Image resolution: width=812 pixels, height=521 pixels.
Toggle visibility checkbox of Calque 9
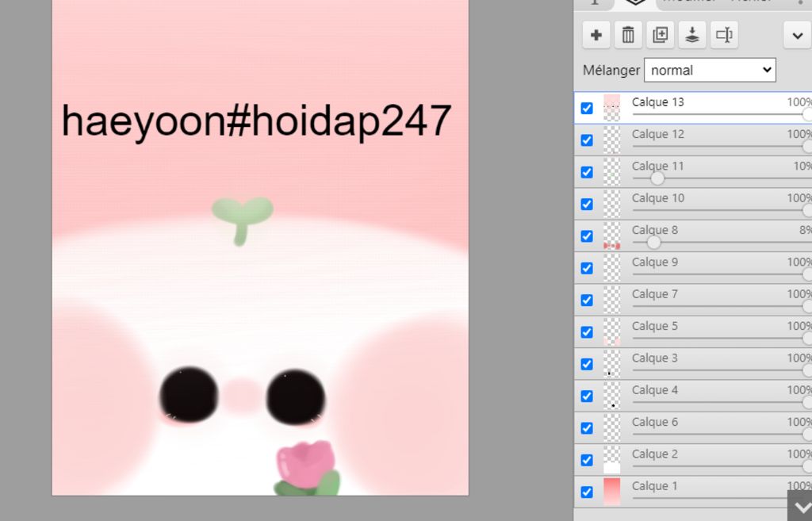[x=587, y=268]
